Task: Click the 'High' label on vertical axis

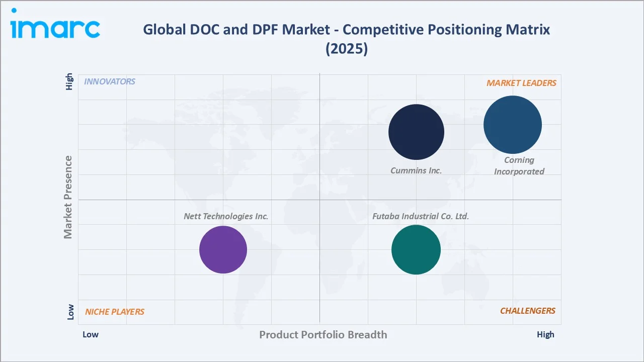Action: coord(69,81)
